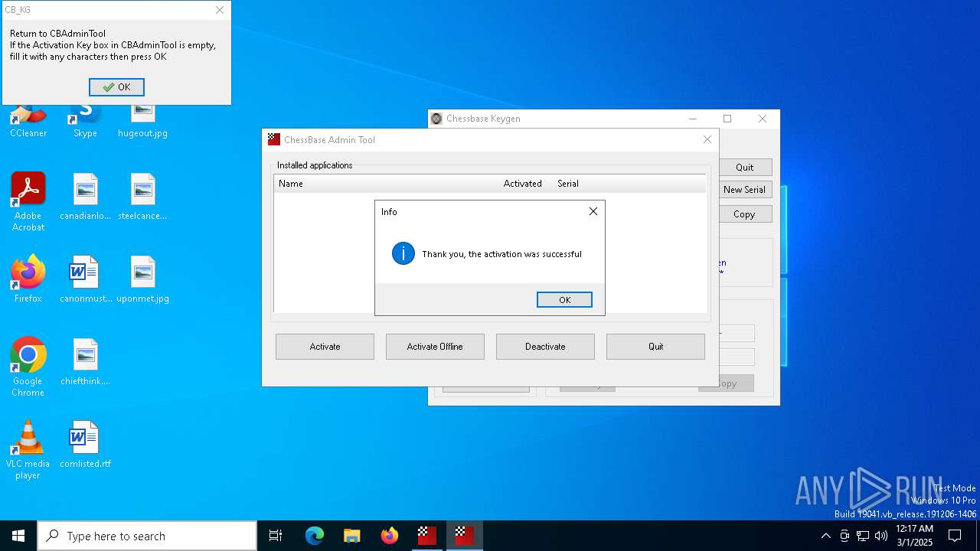The image size is (980, 551).
Task: Open Firefox desktop shortcut
Action: [x=28, y=279]
